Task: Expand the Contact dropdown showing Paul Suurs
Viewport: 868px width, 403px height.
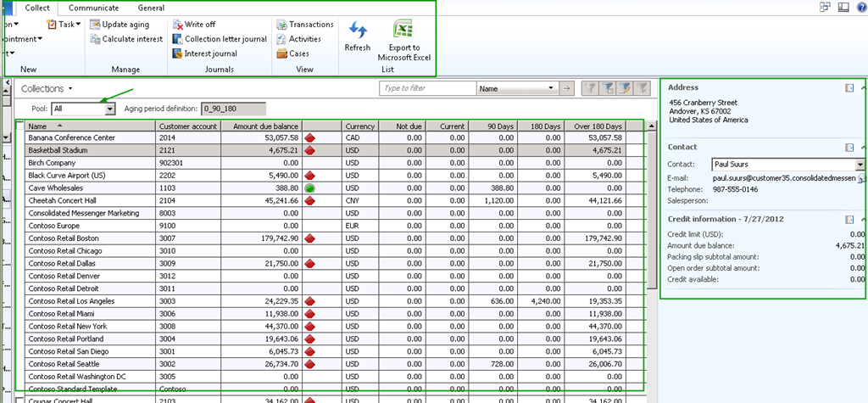Action: (x=860, y=165)
